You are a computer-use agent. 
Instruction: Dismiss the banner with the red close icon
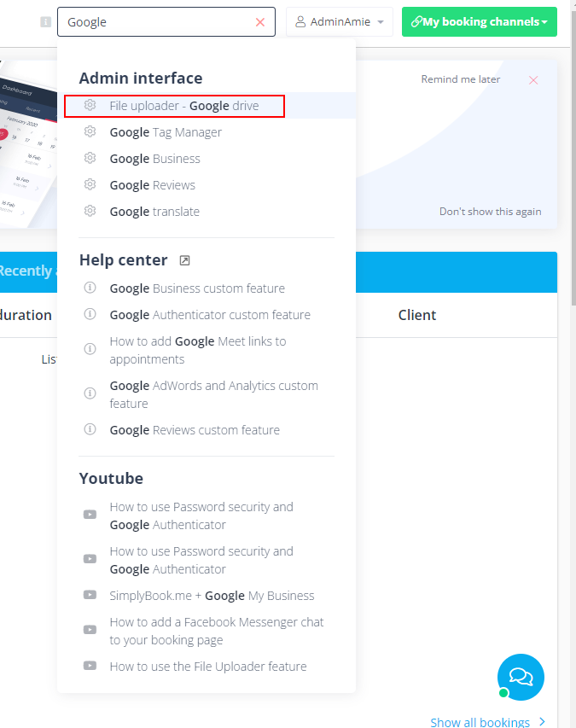pyautogui.click(x=533, y=80)
